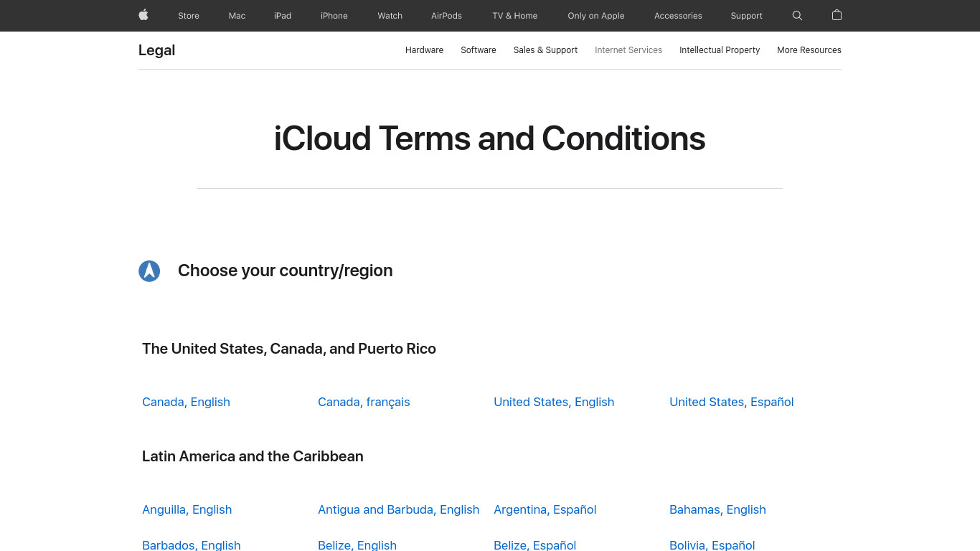The image size is (980, 551).
Task: Open Belize, Español terms
Action: (535, 545)
